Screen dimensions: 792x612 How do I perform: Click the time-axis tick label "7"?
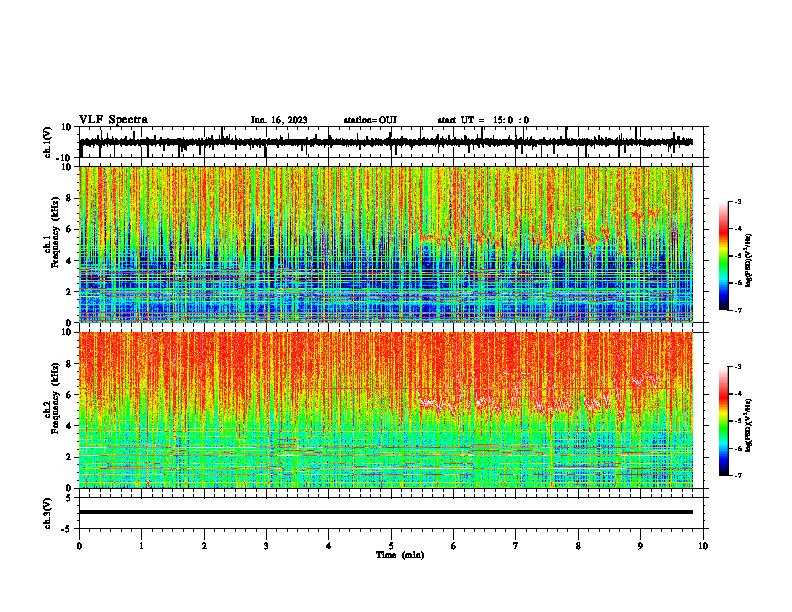coord(516,546)
